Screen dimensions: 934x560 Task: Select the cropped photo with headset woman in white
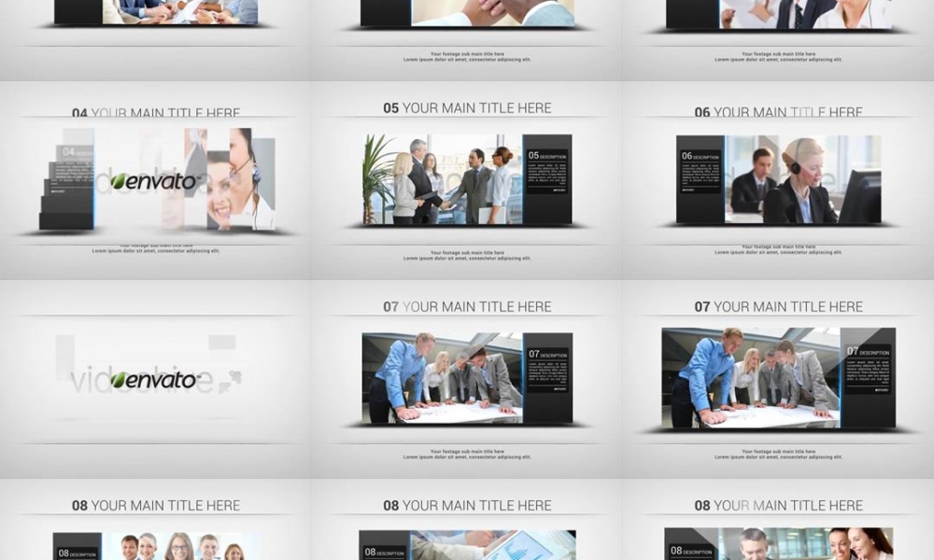point(805,14)
